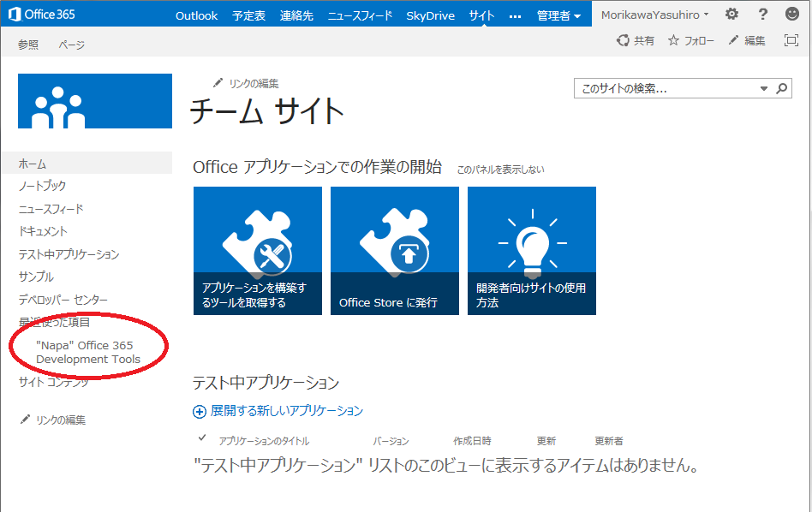Open the Office Store に発行 tile
The width and height of the screenshot is (812, 512).
[x=395, y=251]
